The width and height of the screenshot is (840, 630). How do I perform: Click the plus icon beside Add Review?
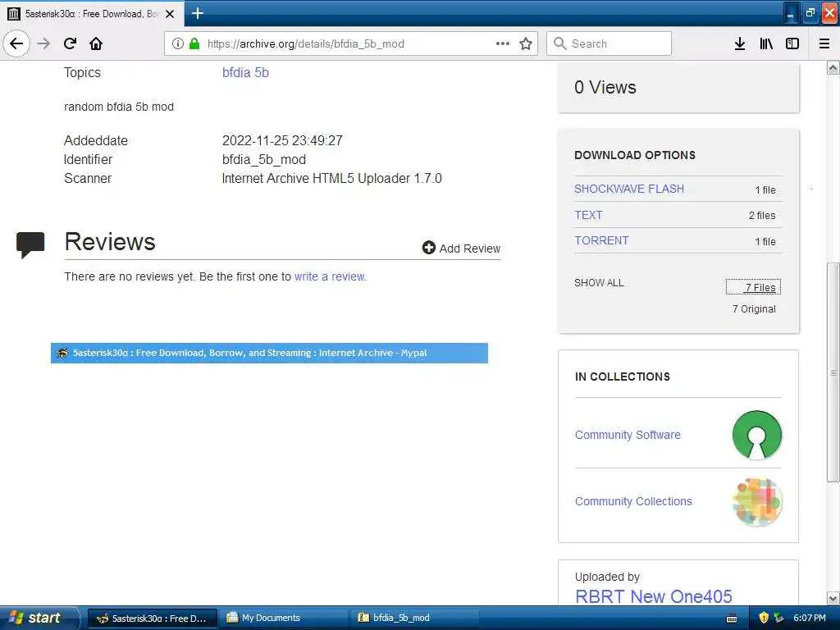point(428,248)
